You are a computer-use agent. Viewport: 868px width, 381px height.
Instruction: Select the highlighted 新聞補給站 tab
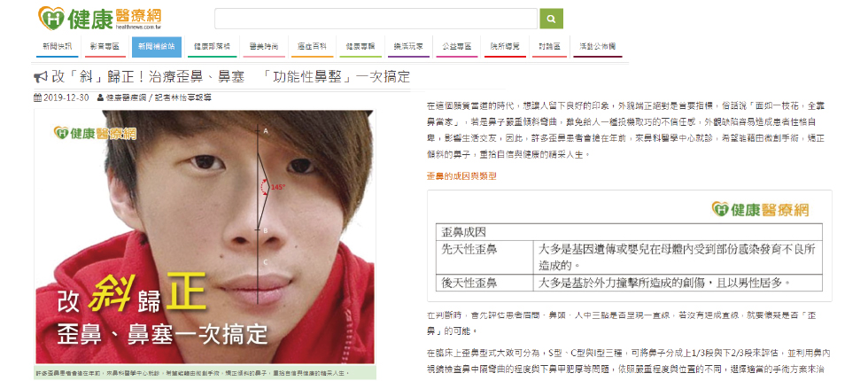point(157,46)
